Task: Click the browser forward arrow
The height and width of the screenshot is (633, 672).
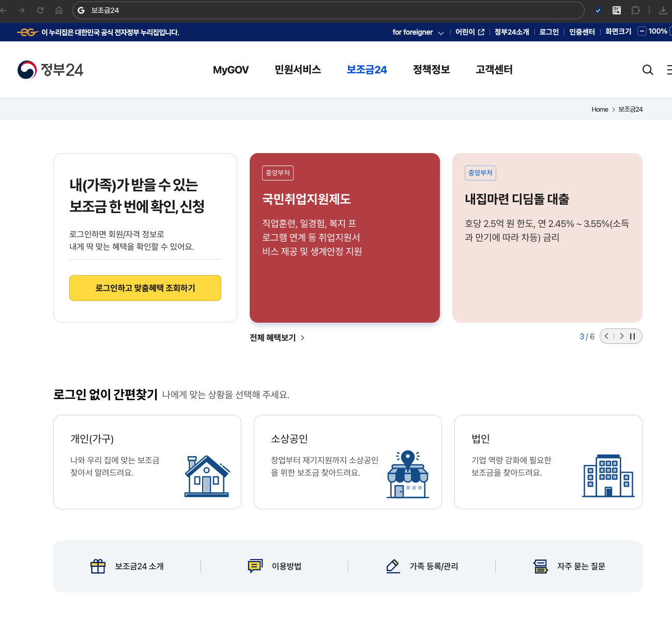Action: pos(22,10)
